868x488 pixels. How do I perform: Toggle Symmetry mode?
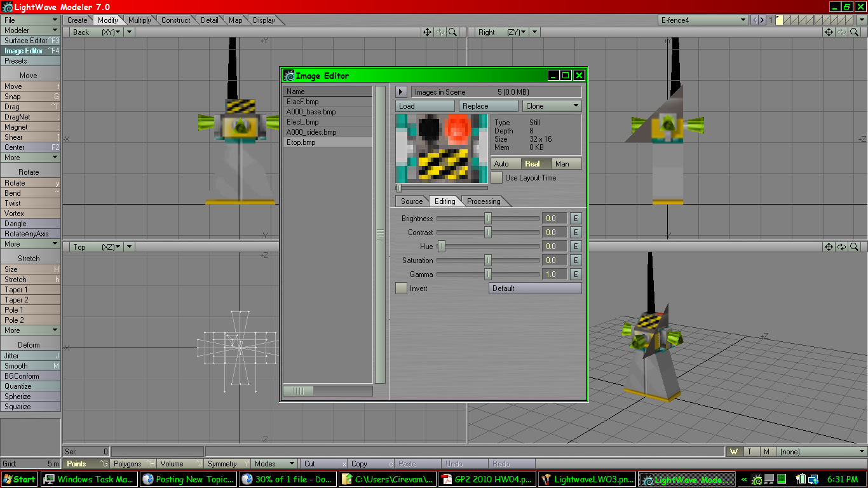click(x=227, y=464)
